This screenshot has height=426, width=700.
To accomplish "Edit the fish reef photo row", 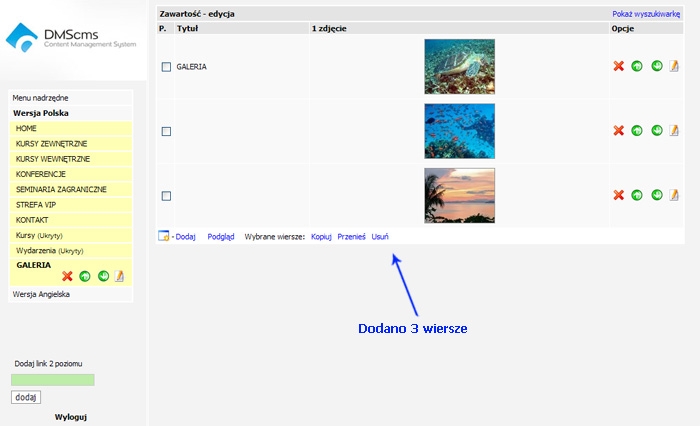I will 674,130.
